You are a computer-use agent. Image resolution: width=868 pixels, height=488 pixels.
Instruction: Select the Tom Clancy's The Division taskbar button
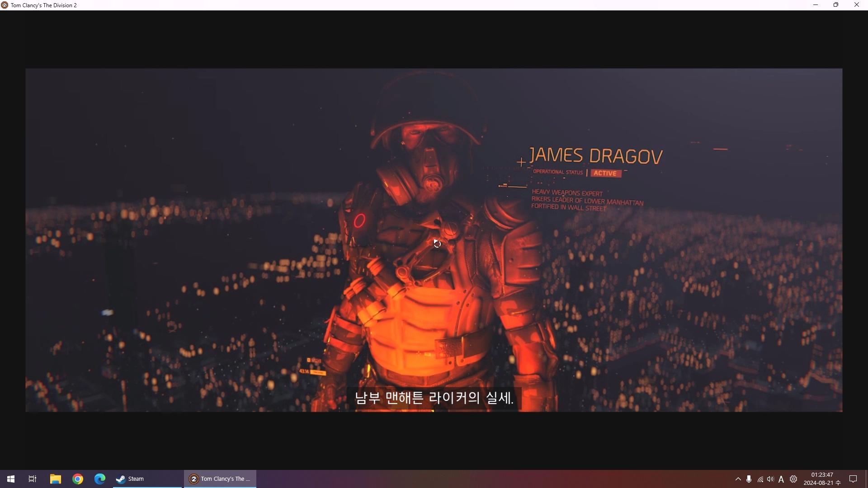point(220,479)
